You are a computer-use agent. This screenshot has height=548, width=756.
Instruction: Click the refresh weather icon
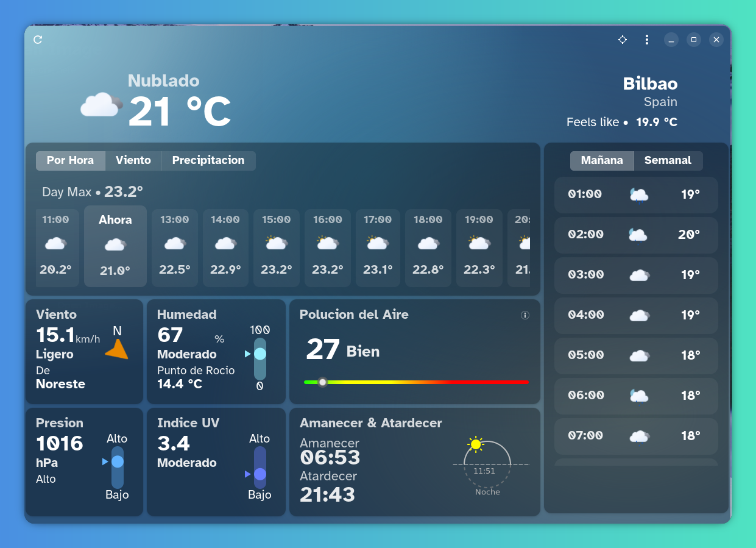click(x=38, y=40)
